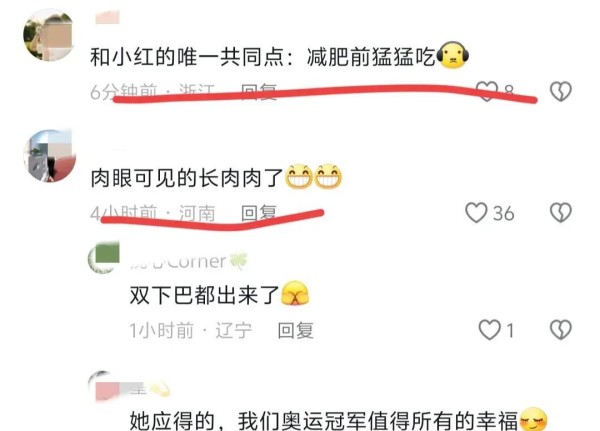
Task: Reply to the comment from 河南
Action: [259, 213]
